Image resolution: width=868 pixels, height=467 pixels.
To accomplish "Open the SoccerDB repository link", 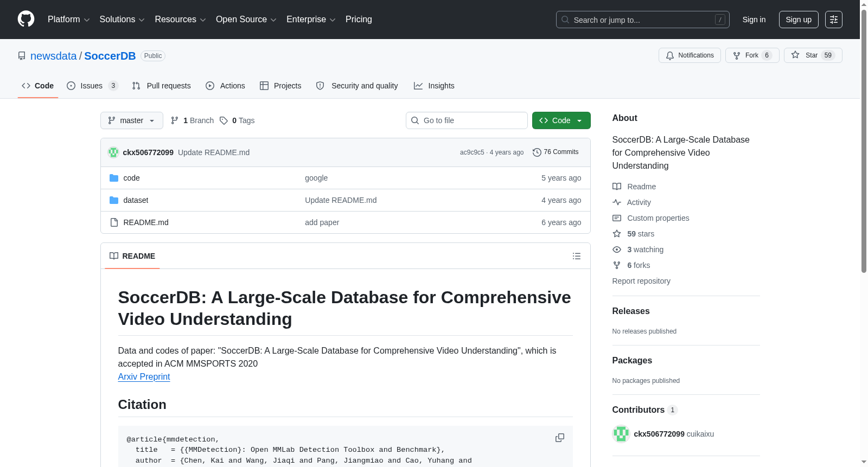I will click(x=110, y=56).
